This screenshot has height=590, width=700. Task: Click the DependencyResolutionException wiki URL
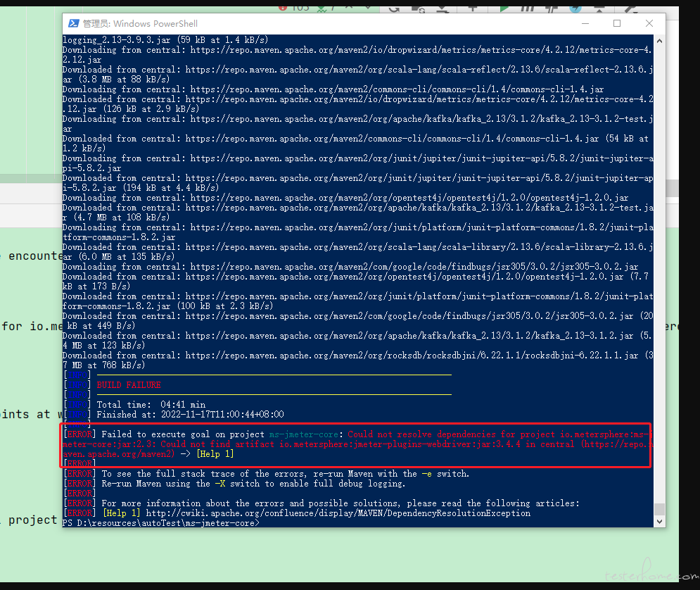tap(338, 513)
